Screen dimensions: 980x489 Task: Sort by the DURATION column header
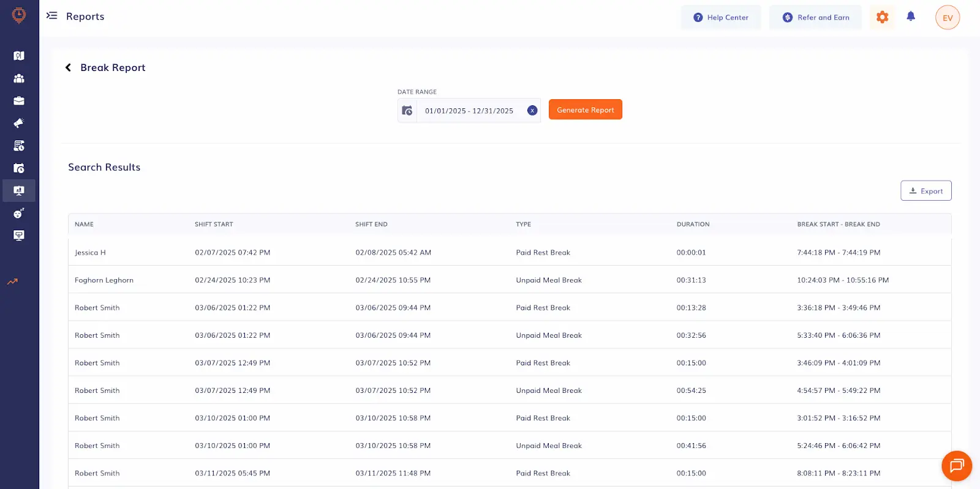click(693, 225)
